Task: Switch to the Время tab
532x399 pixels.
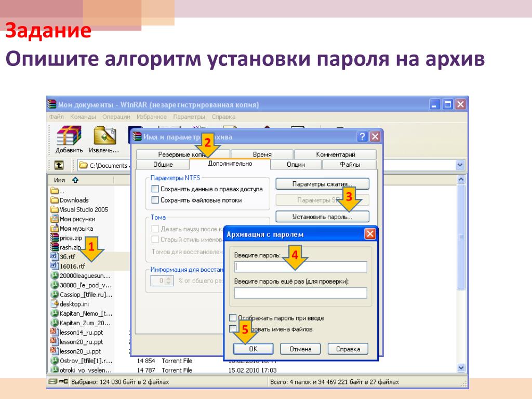Action: pyautogui.click(x=262, y=154)
